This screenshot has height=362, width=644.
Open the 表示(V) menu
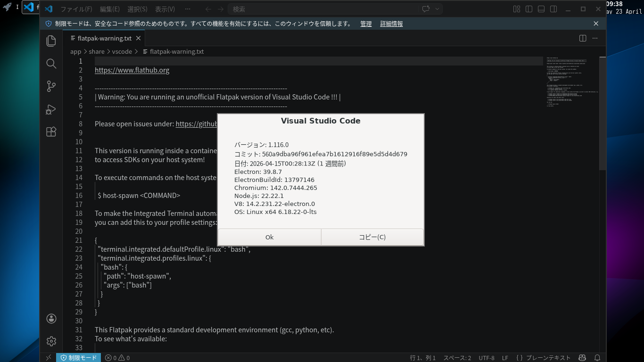pyautogui.click(x=165, y=9)
